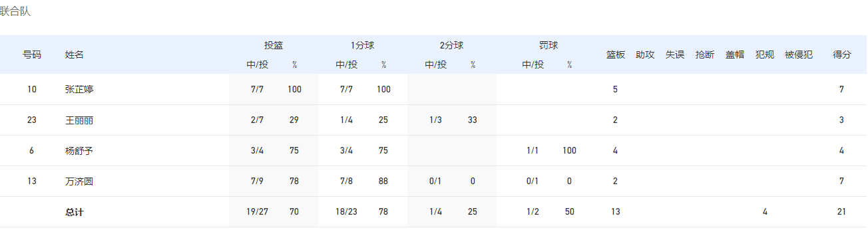Screen dimensions: 868x244
Task: Click the 盖帽 column header
Action: [735, 55]
